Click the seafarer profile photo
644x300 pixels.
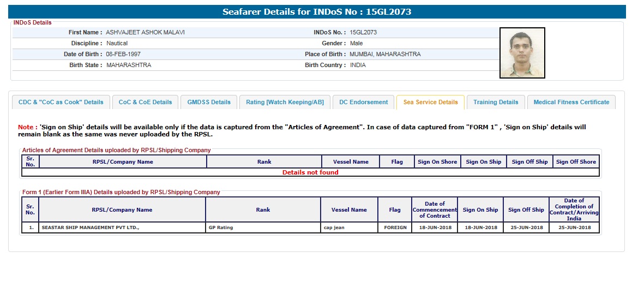point(522,53)
